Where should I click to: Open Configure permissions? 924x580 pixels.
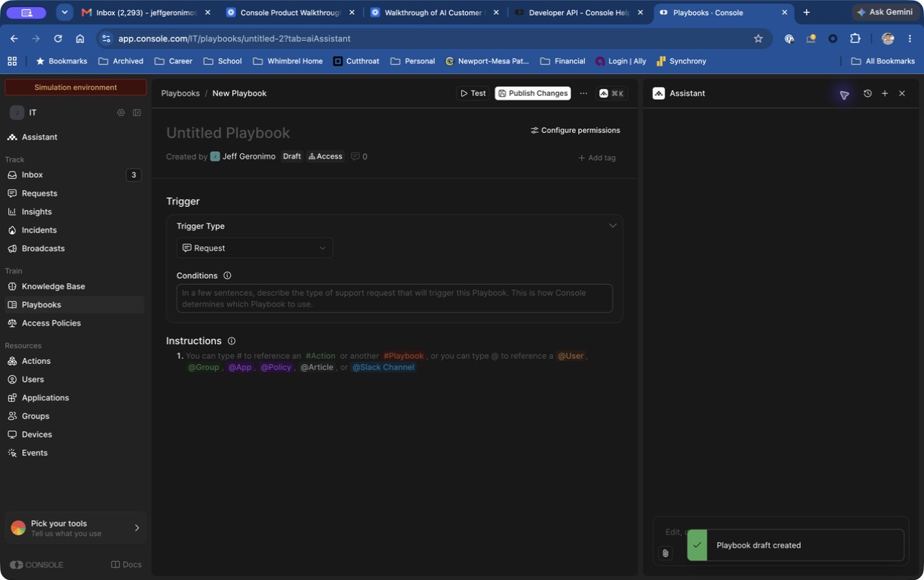click(x=575, y=130)
